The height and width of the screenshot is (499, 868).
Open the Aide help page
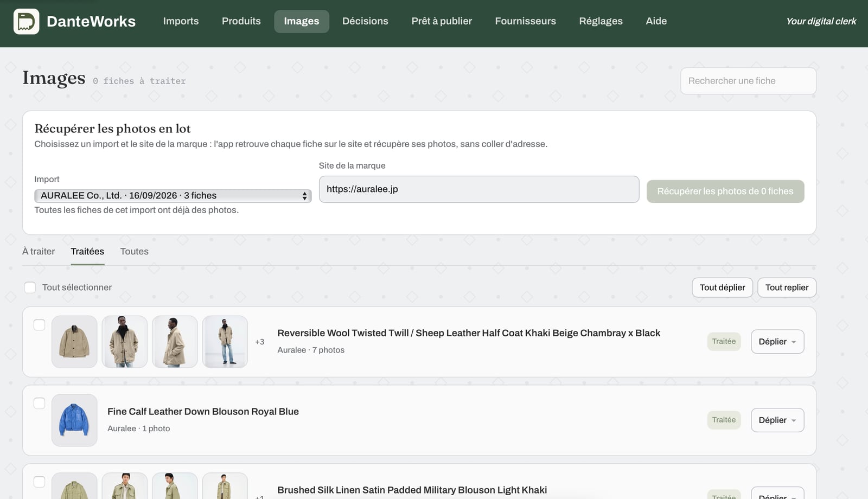(x=656, y=21)
